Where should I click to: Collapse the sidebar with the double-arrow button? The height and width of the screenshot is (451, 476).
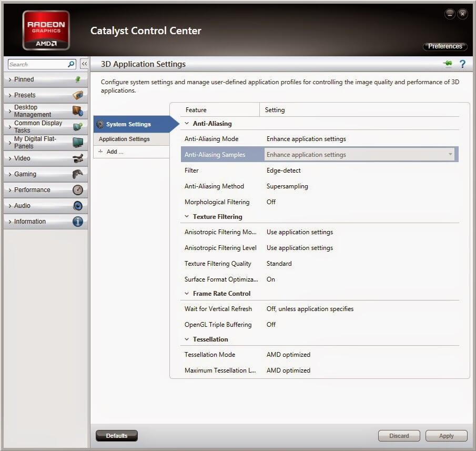coord(84,64)
